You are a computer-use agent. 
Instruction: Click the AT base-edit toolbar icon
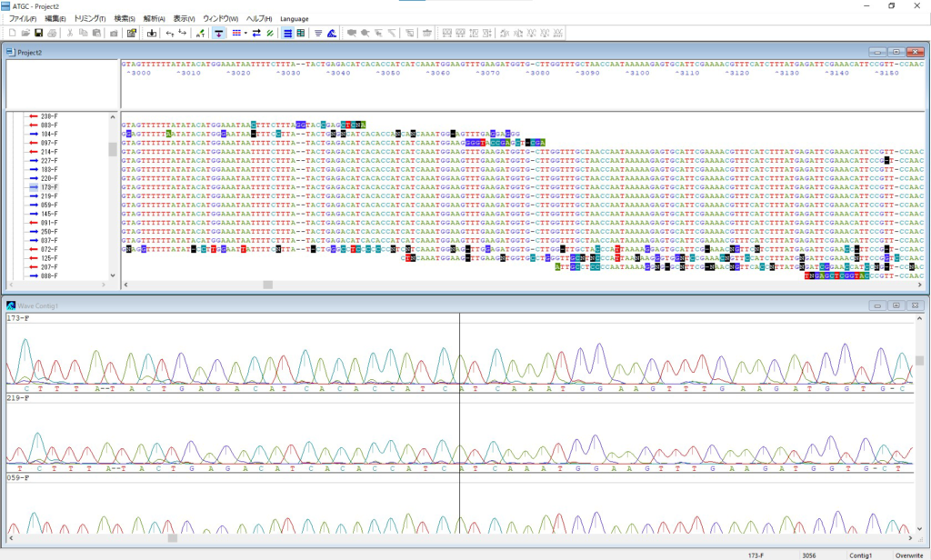tap(200, 34)
